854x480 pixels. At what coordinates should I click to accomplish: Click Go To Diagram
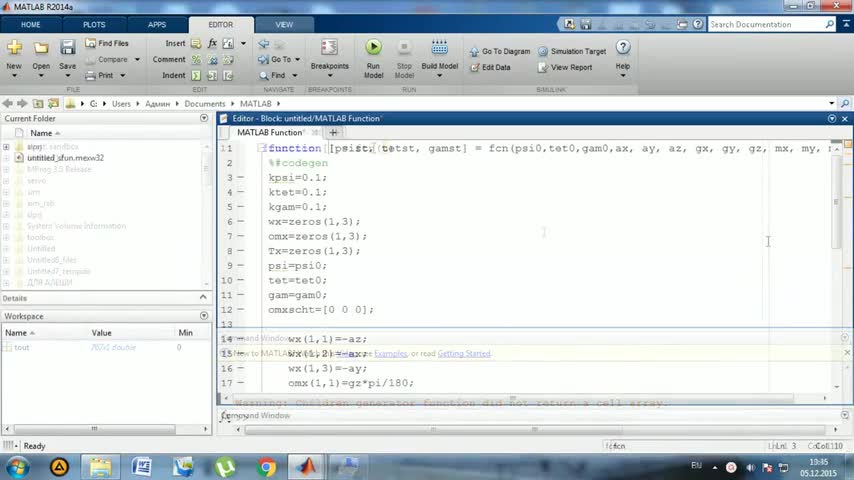(x=499, y=51)
